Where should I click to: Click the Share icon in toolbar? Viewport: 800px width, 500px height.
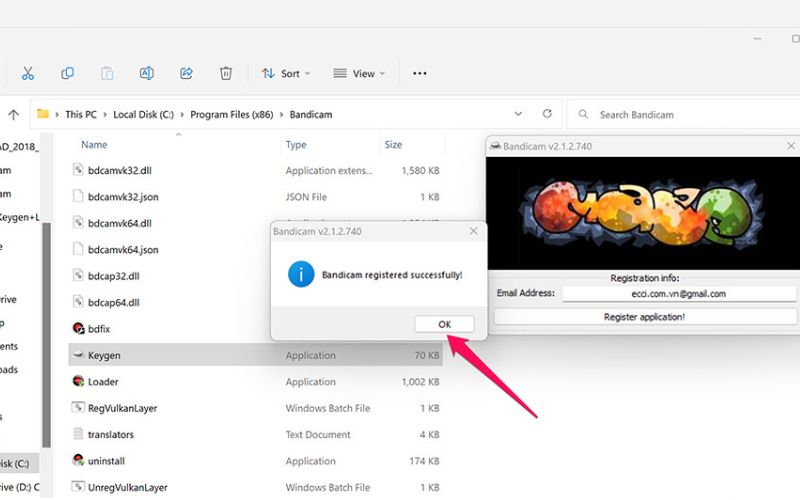coord(186,73)
